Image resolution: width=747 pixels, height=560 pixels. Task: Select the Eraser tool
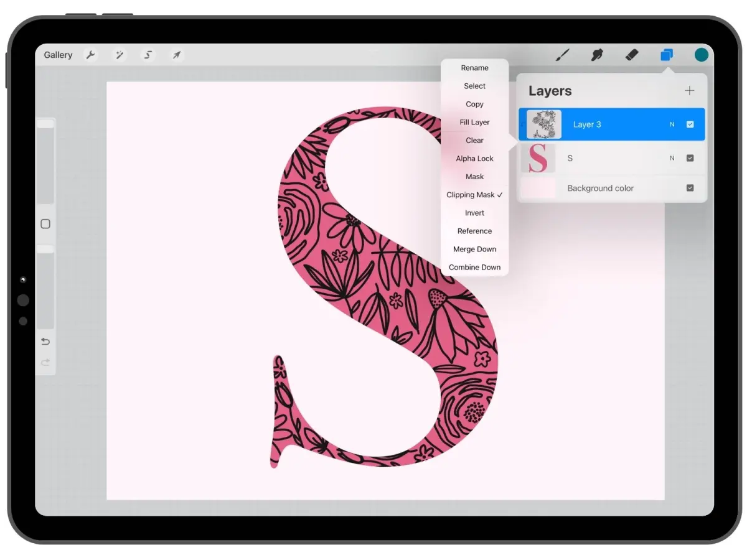pos(632,55)
